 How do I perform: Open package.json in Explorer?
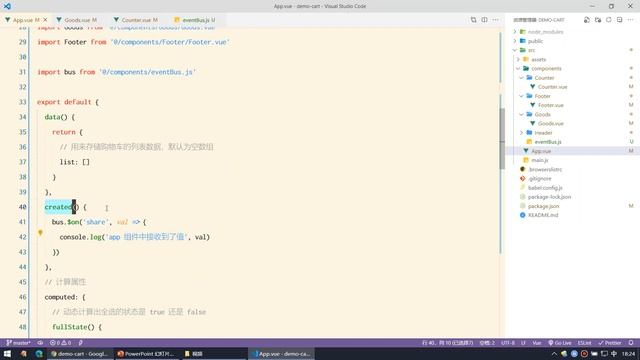[543, 206]
